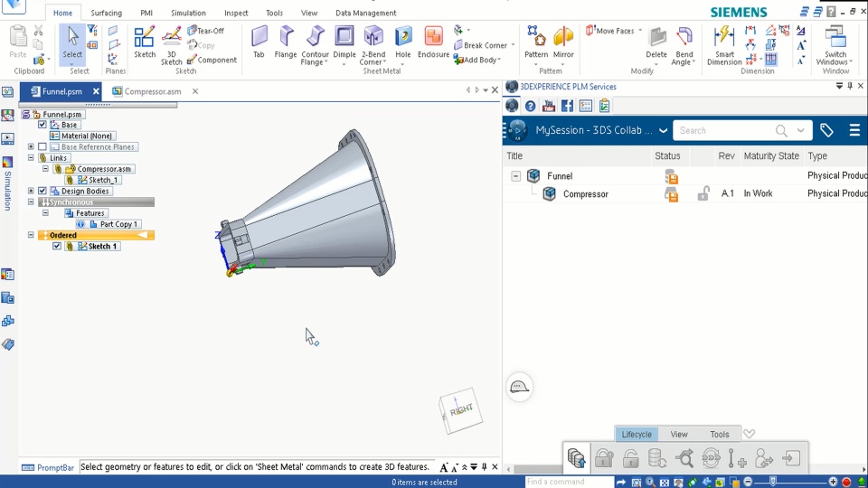Open Tools tab in action bar
This screenshot has height=488, width=868.
click(720, 435)
